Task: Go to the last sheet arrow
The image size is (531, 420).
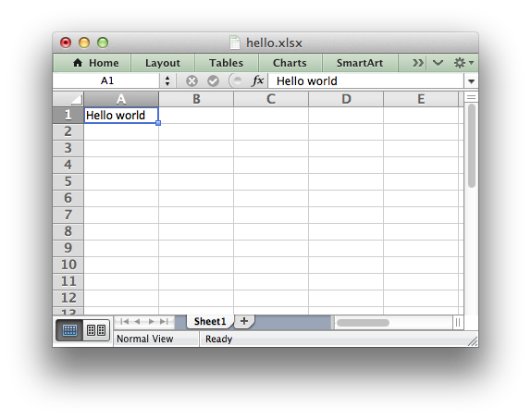Action: click(165, 321)
